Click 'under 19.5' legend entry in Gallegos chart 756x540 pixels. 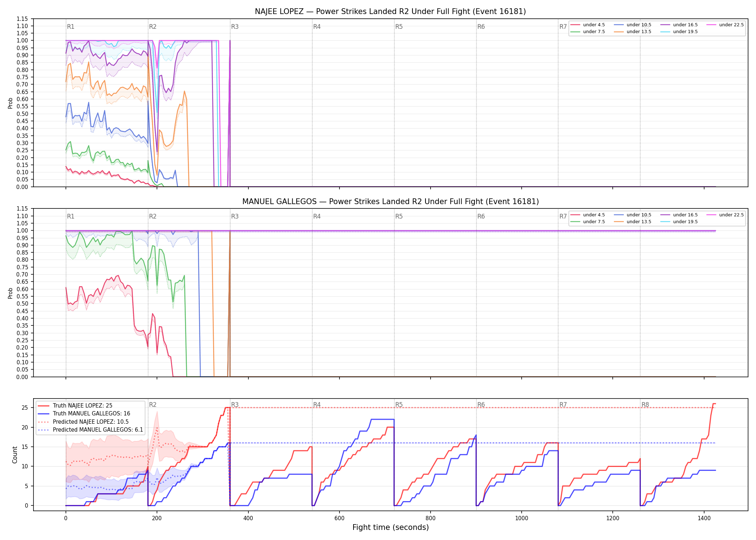coord(679,222)
